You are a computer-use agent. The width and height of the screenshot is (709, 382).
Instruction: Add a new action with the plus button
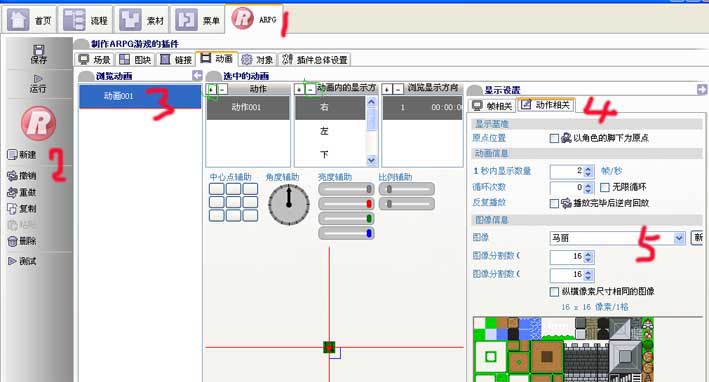[211, 89]
